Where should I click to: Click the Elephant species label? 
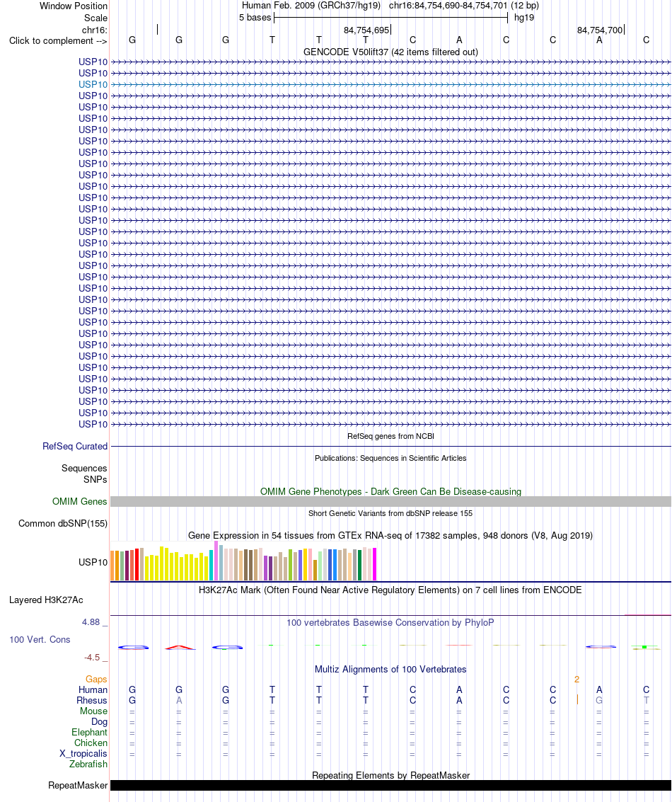89,732
